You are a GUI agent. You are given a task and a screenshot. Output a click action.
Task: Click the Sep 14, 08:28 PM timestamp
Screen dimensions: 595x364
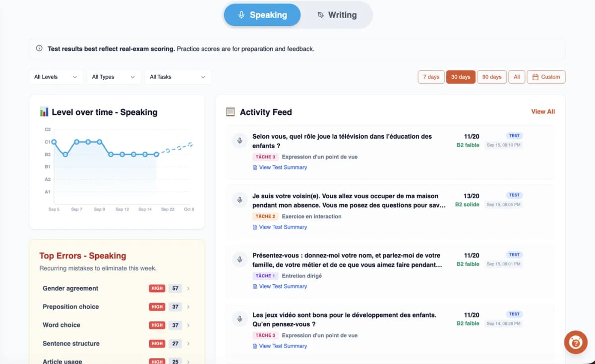503,323
